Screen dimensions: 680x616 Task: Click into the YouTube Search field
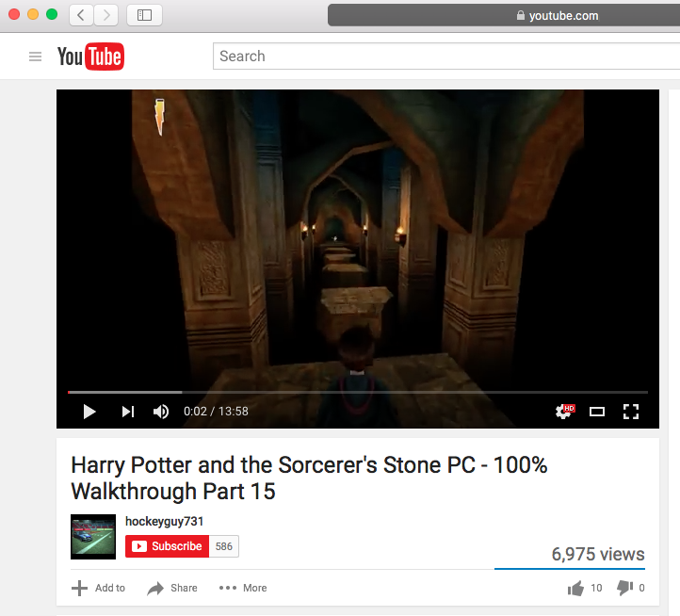[x=446, y=56]
